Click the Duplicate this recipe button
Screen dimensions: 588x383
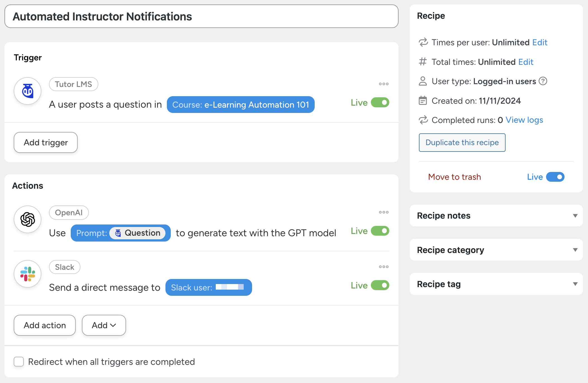point(462,143)
